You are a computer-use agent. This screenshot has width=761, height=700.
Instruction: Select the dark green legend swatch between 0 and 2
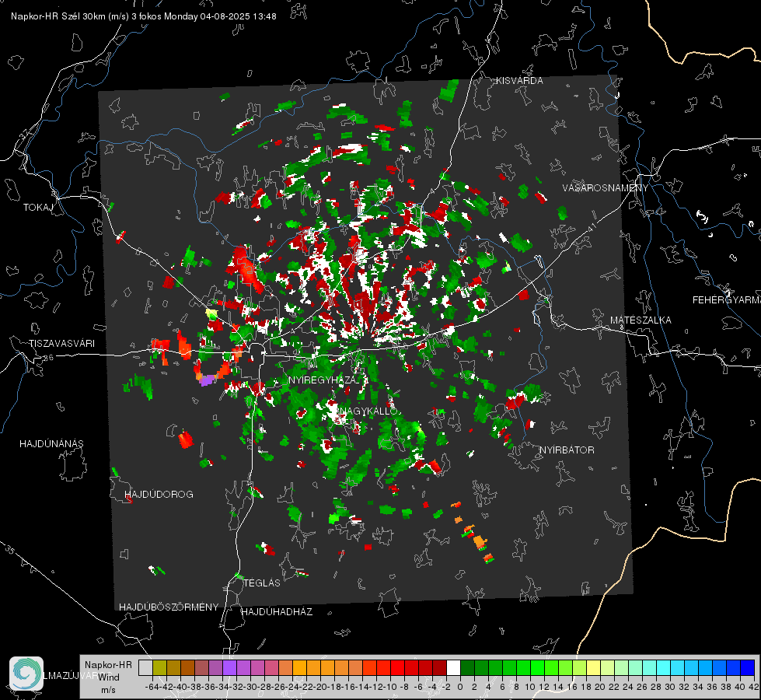[467, 667]
